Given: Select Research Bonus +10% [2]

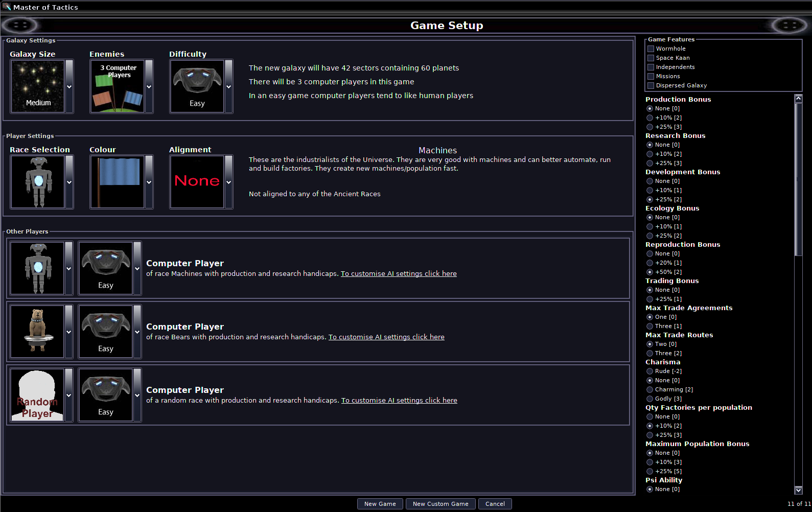Looking at the screenshot, I should tap(650, 154).
